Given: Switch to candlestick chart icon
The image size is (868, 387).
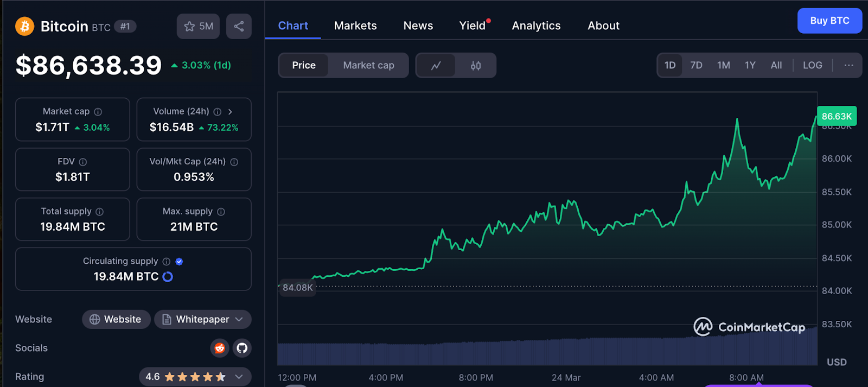Looking at the screenshot, I should pos(475,66).
